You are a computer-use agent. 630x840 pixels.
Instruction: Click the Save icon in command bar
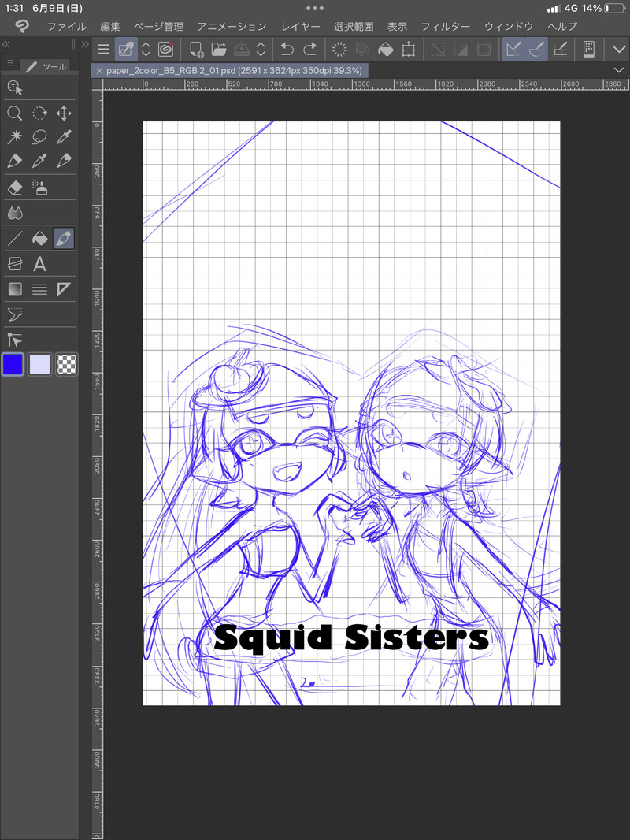[x=242, y=50]
